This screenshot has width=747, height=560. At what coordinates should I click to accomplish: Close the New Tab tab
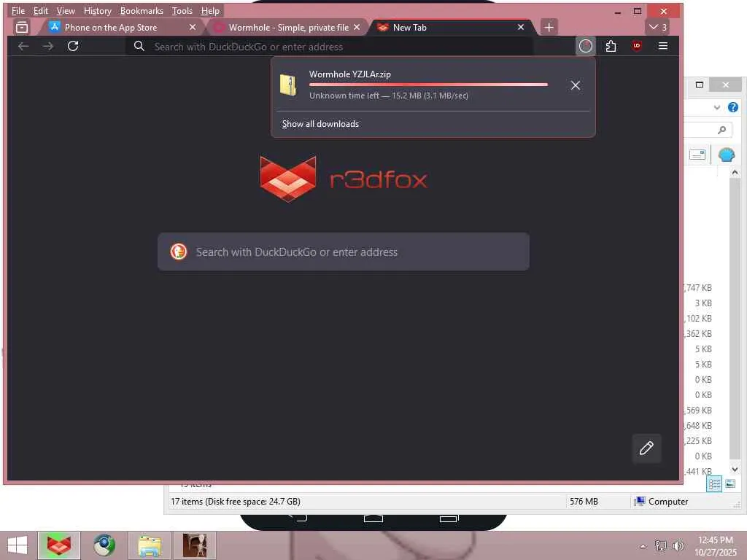click(x=521, y=27)
